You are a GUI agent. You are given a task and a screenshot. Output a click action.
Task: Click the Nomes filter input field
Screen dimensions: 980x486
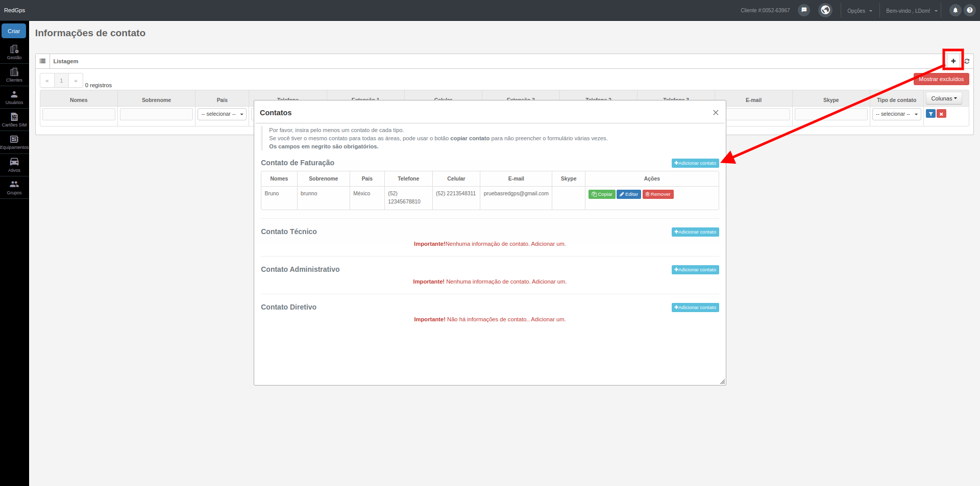click(x=79, y=114)
